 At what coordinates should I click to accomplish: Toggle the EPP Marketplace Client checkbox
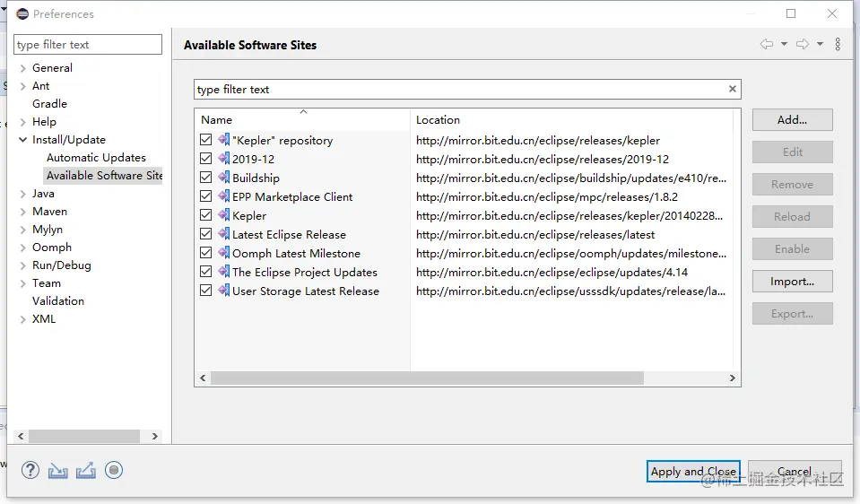(205, 196)
